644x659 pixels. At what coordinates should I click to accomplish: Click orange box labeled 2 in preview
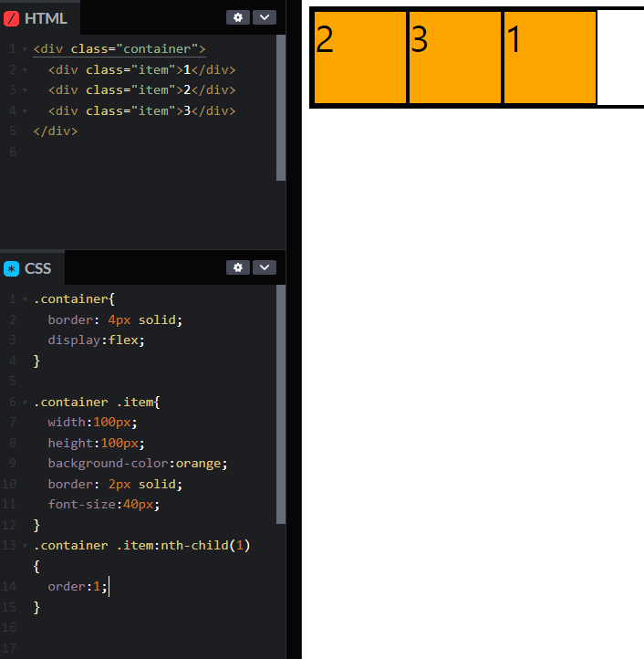360,58
